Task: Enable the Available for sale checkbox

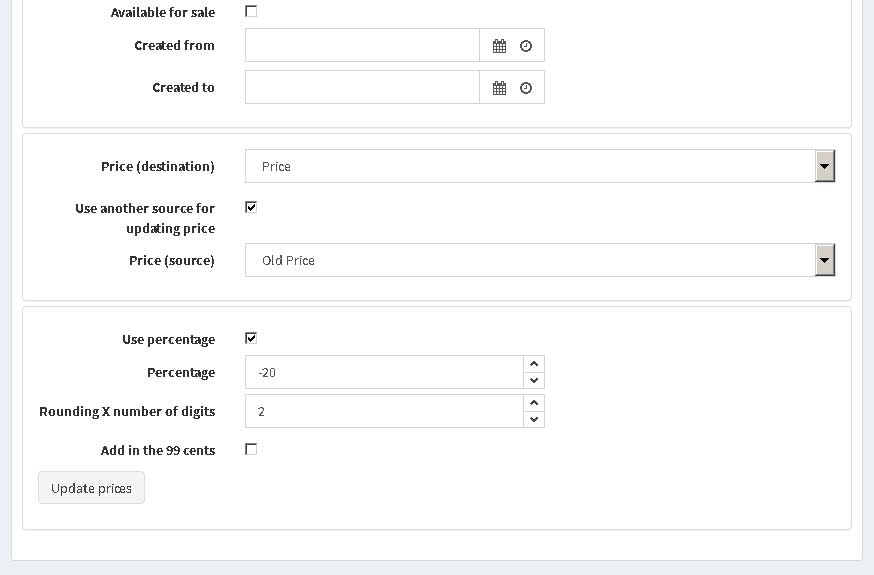Action: [251, 11]
